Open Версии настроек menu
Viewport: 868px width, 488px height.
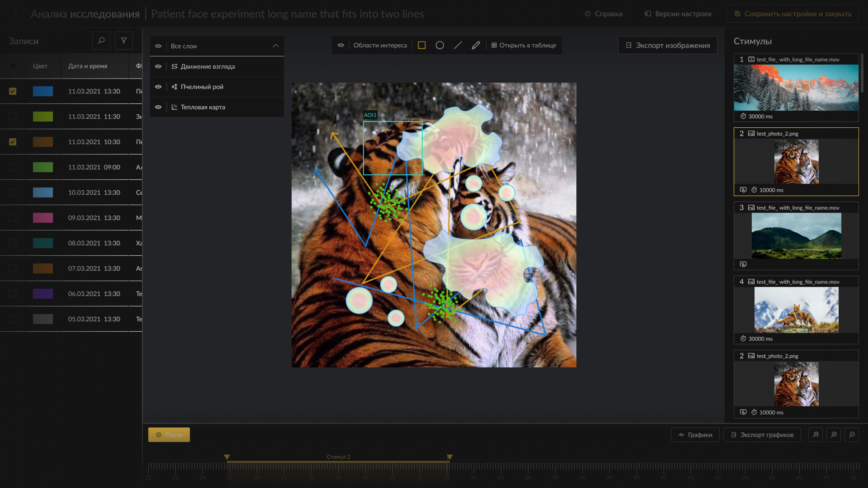pos(678,14)
